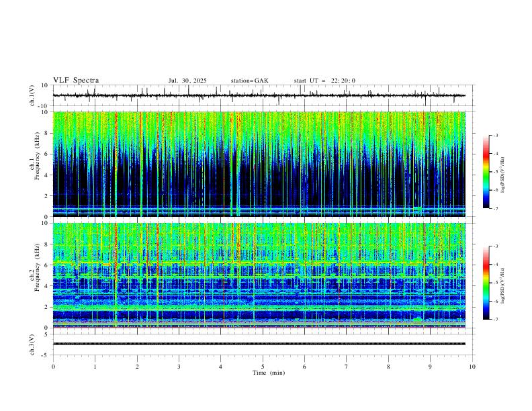
Task: Click time axis tick label '5'
Action: [263, 367]
